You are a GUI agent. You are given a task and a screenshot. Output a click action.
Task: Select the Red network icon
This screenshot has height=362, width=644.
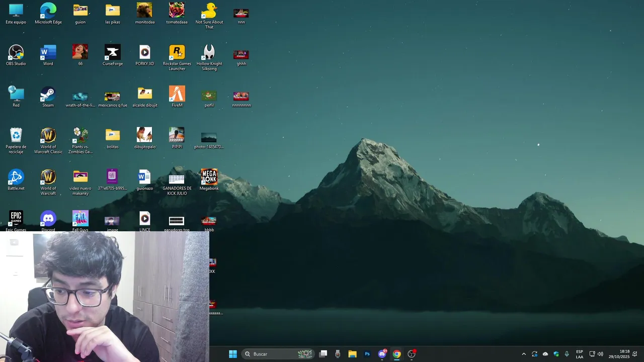coord(16,97)
